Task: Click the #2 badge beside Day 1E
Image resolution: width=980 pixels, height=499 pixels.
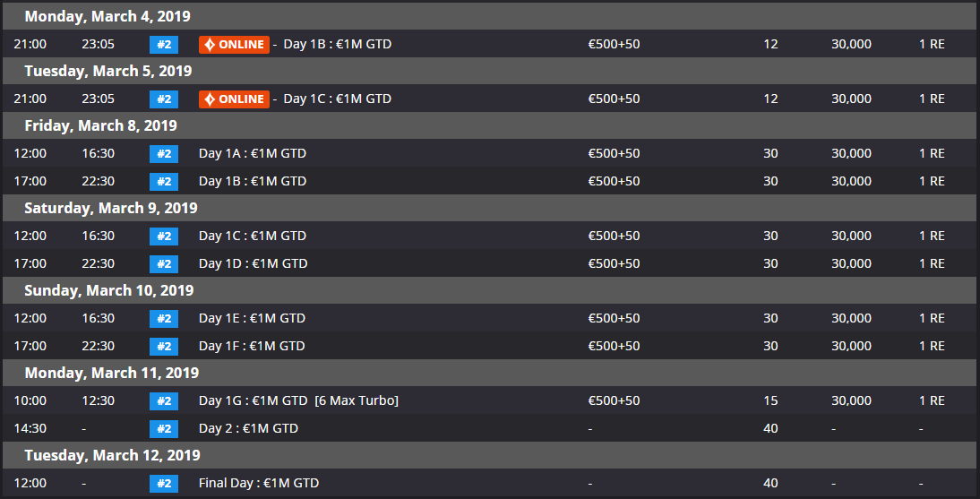Action: click(x=164, y=318)
